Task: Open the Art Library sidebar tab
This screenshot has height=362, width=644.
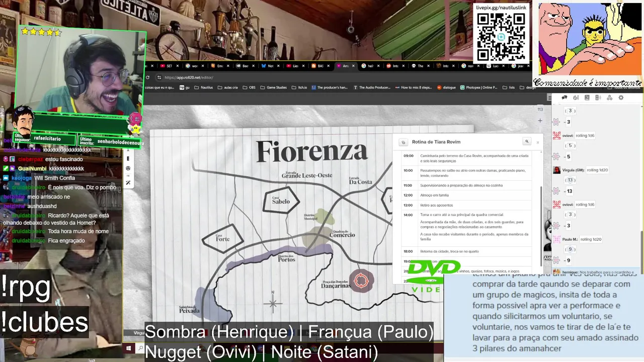Action: coord(576,98)
